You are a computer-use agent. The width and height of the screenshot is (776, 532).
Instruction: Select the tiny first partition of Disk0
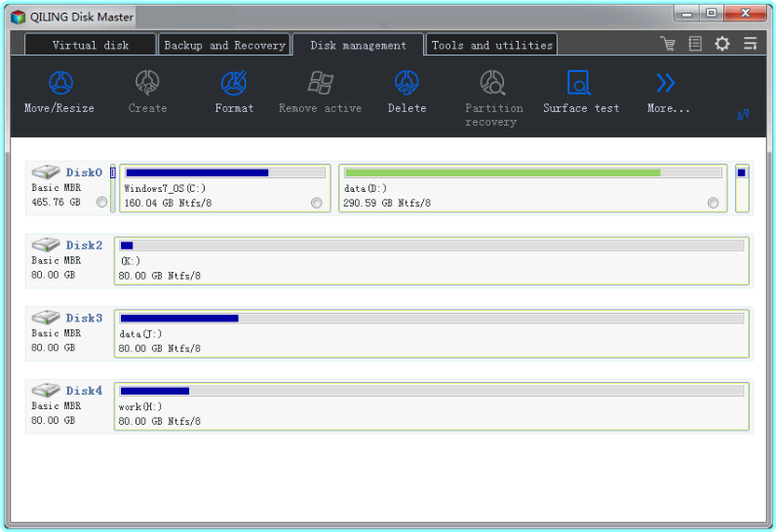pyautogui.click(x=113, y=188)
